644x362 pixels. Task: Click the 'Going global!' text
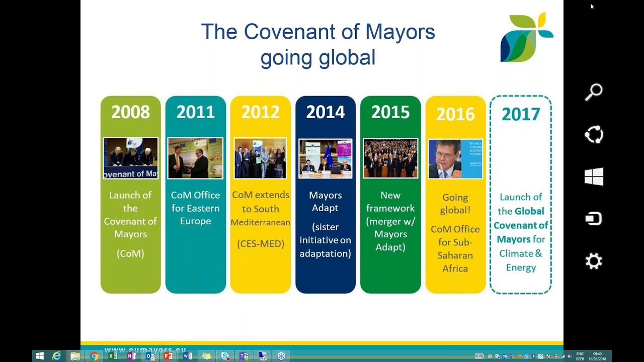(x=455, y=204)
